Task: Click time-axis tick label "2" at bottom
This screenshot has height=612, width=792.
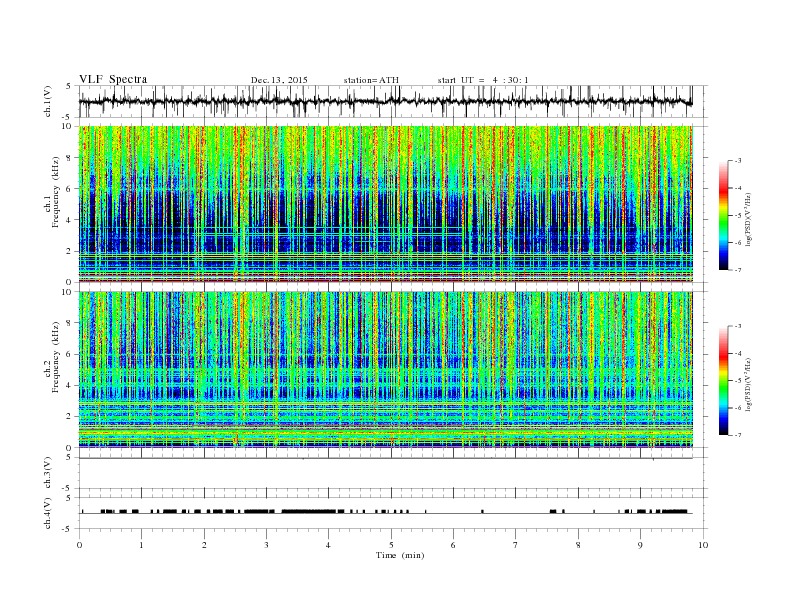Action: tap(204, 545)
